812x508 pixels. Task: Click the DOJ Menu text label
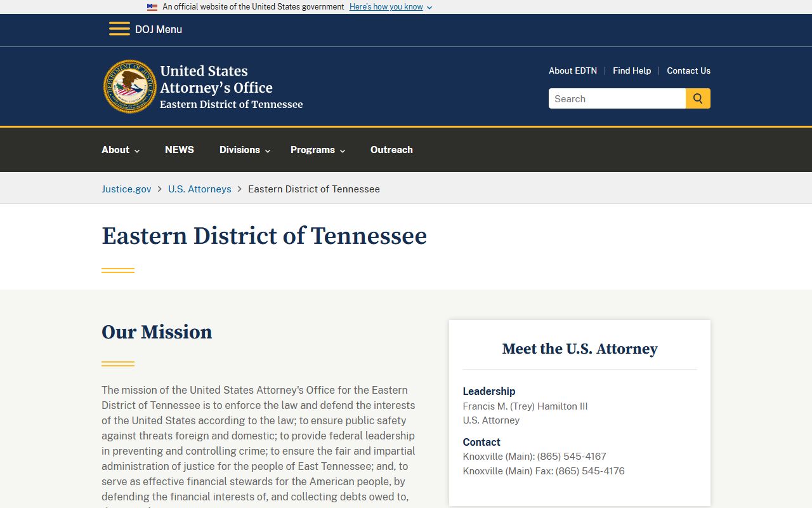point(159,29)
